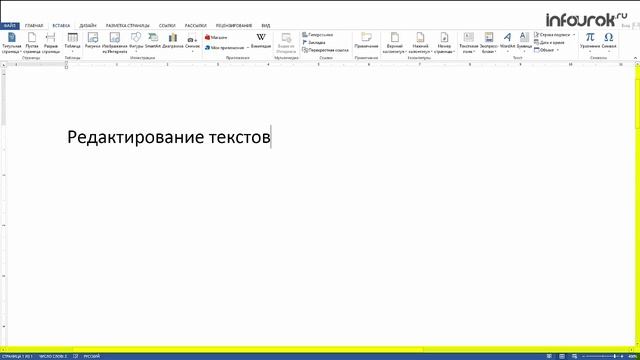This screenshot has width=640, height=360.
Task: Switch to the Review (Рецензирование) tab
Action: [234, 25]
